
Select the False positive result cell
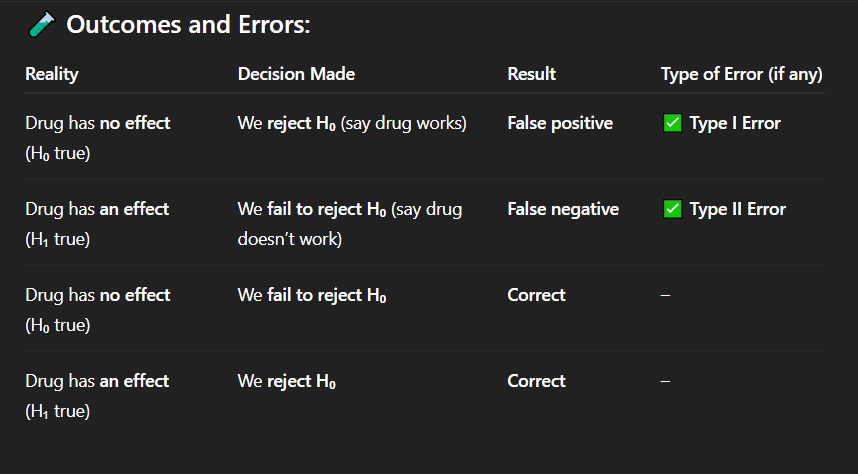pos(560,123)
